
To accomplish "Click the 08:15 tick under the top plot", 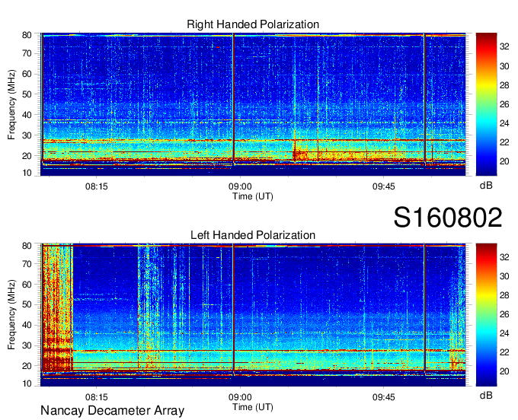I will pyautogui.click(x=97, y=186).
